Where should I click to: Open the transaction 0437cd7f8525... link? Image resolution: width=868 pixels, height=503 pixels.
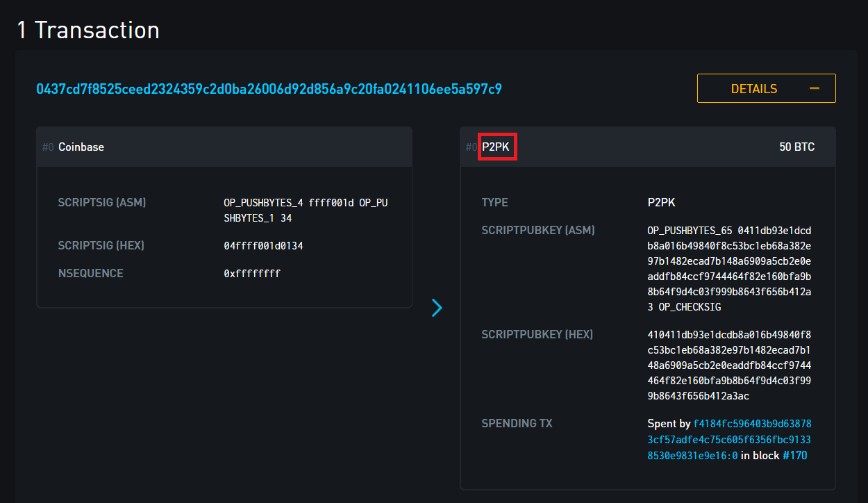point(269,89)
